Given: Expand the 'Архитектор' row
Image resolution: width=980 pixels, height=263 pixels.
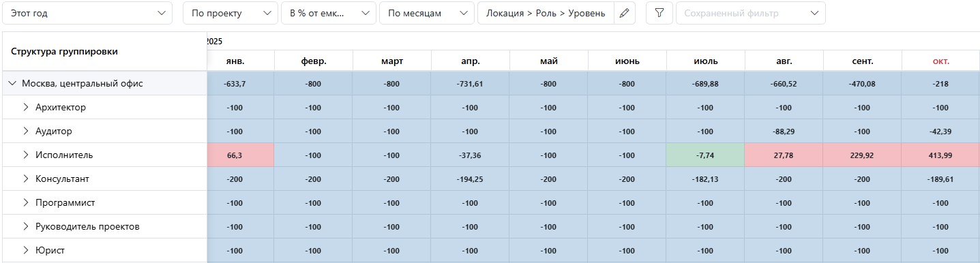Looking at the screenshot, I should coord(26,108).
